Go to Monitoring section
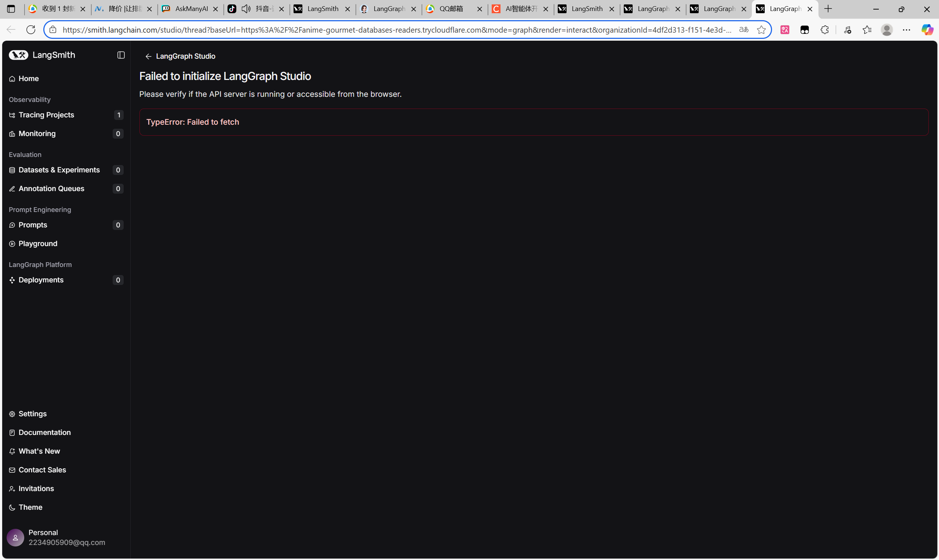This screenshot has width=939, height=560. pos(37,133)
